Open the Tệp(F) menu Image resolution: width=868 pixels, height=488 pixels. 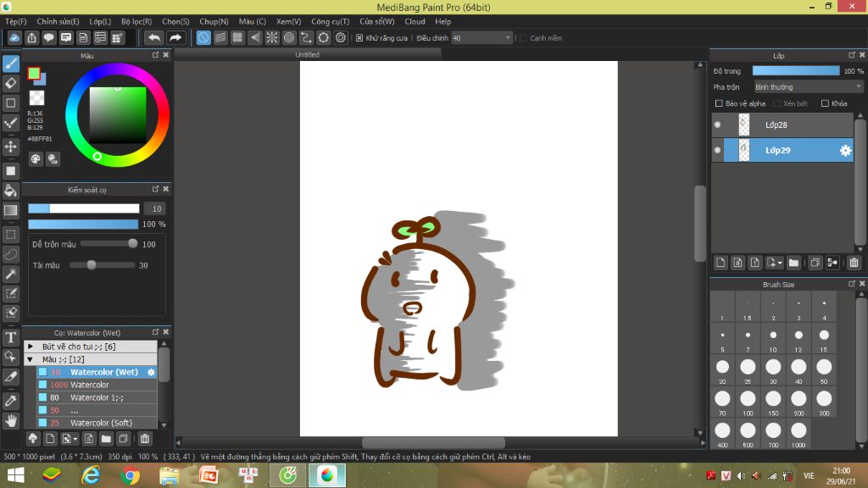tap(16, 21)
